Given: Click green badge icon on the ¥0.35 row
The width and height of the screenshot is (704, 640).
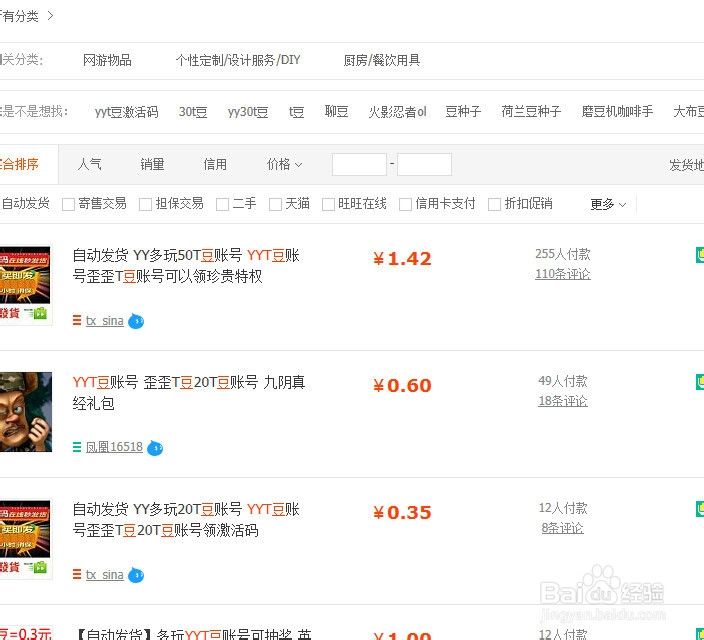Looking at the screenshot, I should click(x=700, y=509).
